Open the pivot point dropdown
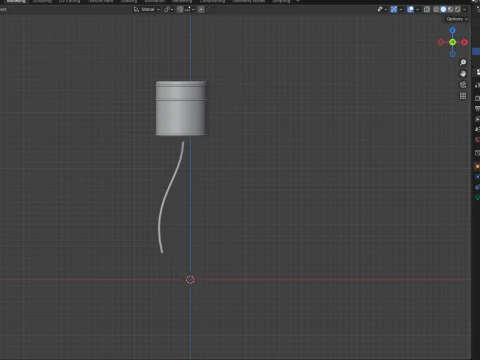This screenshot has width=480, height=360. [x=169, y=9]
